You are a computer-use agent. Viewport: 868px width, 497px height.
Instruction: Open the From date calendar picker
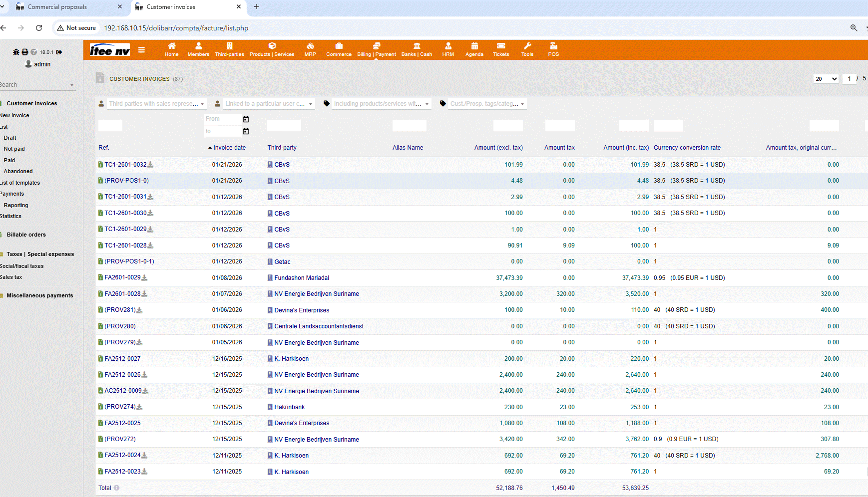(246, 119)
